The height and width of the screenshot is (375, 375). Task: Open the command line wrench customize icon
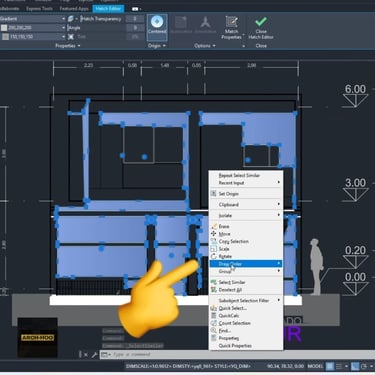94,355
